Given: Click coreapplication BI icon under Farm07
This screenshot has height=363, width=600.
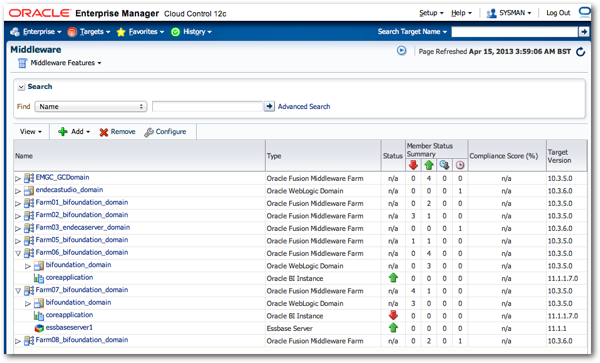Looking at the screenshot, I should click(39, 316).
